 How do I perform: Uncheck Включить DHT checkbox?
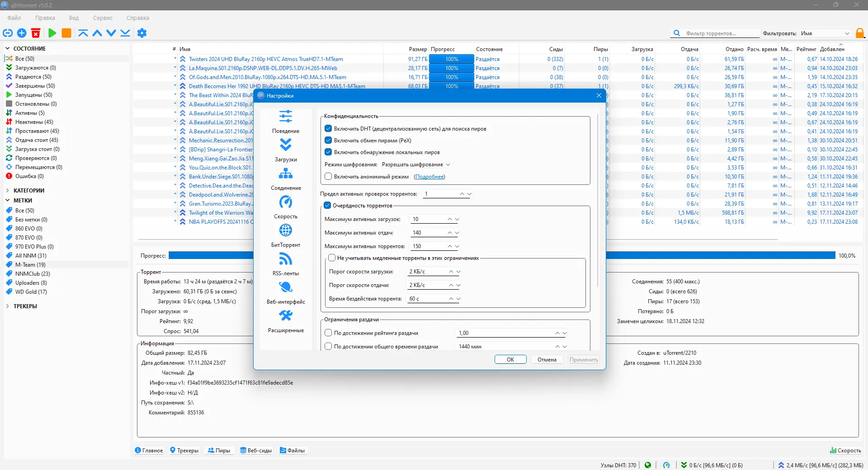[328, 129]
